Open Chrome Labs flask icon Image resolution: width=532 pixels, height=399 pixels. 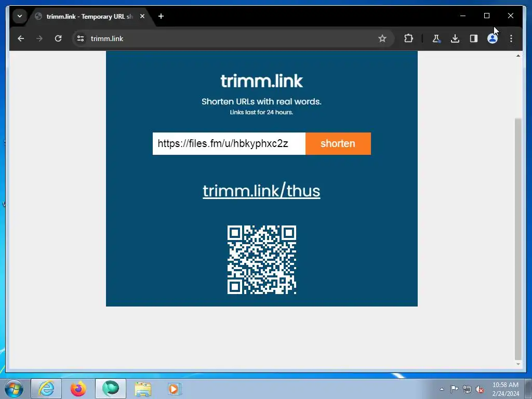pyautogui.click(x=436, y=38)
